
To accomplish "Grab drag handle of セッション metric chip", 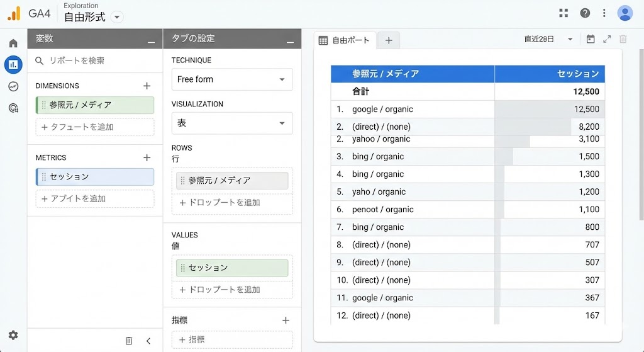I will (x=43, y=177).
